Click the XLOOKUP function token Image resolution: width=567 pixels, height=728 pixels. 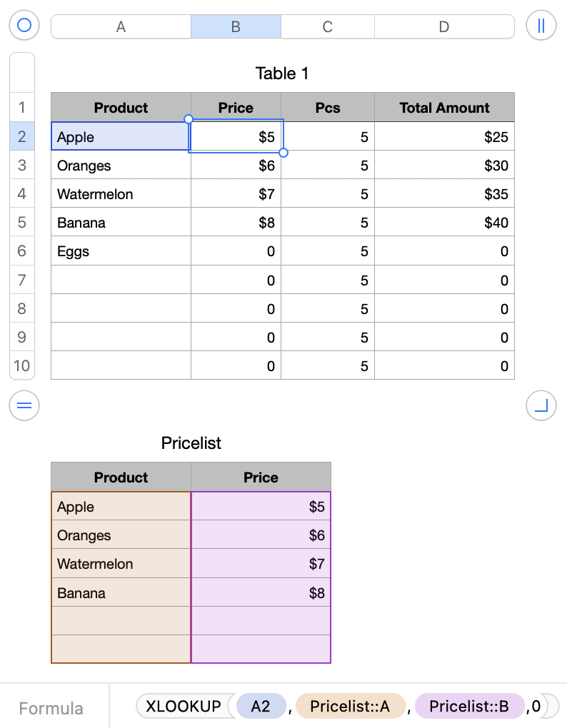coord(184,707)
